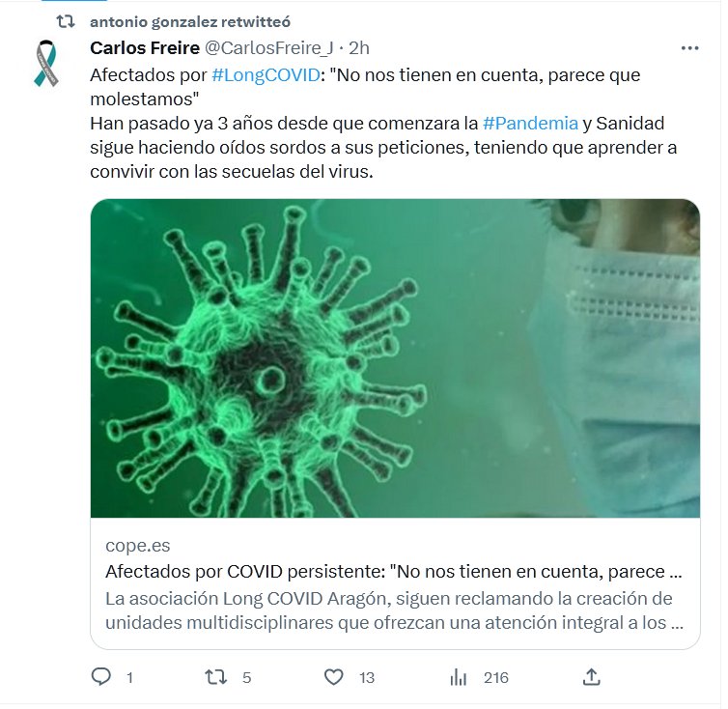Open the coronavirus article preview image
Image resolution: width=728 pixels, height=709 pixels.
395,358
